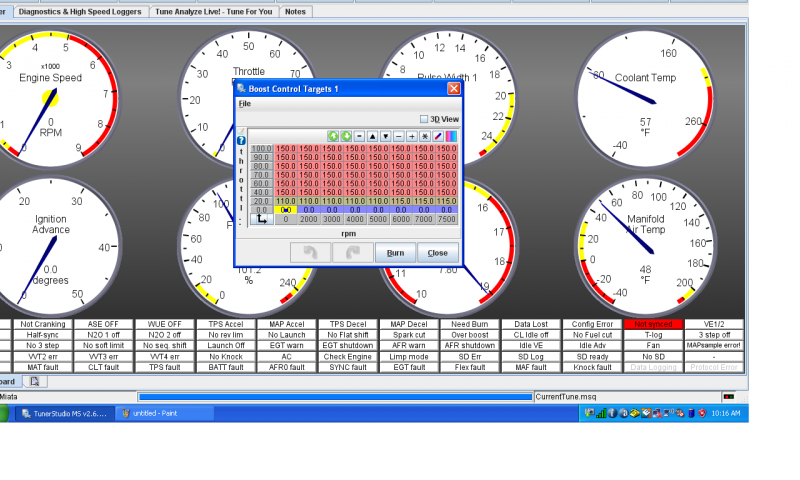Click the table color shading swatch icon

[x=451, y=136]
